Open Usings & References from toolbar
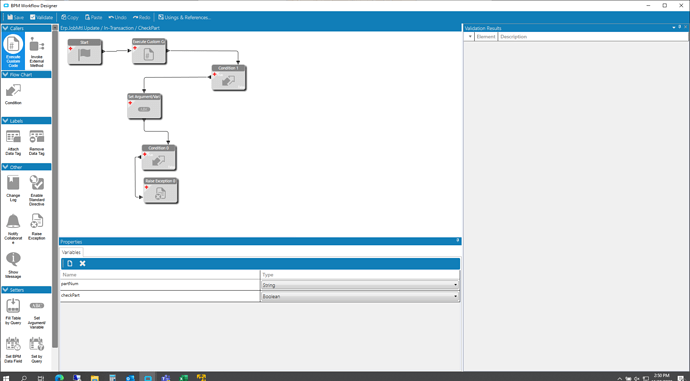Screen dimensions: 690x381 coord(184,17)
